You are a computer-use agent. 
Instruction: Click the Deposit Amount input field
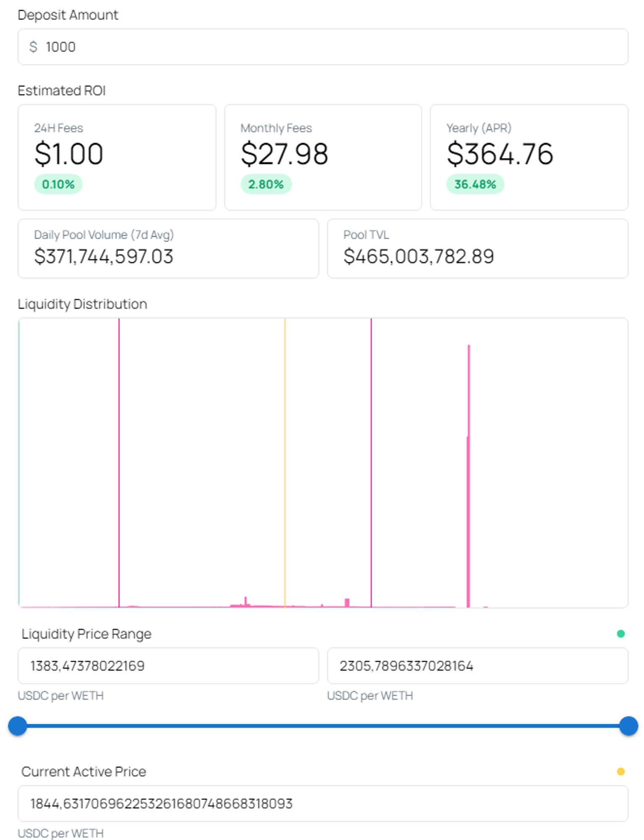click(x=322, y=47)
